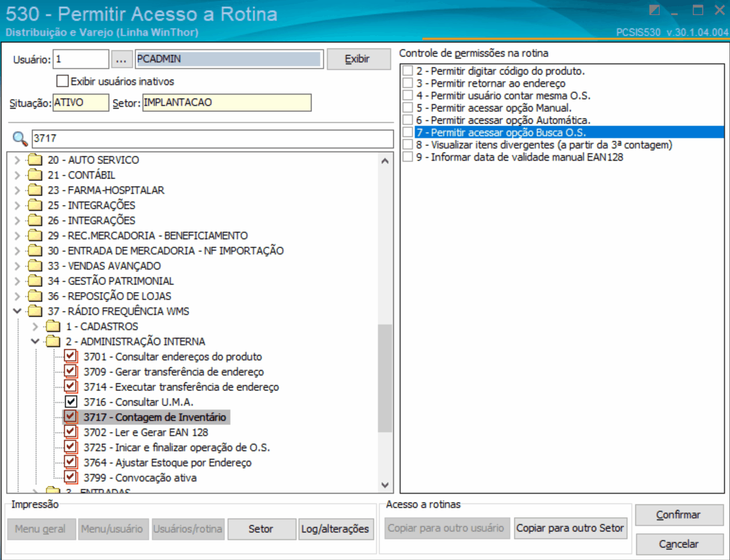Enable permission 9 Informar data de validade manual

tap(408, 157)
